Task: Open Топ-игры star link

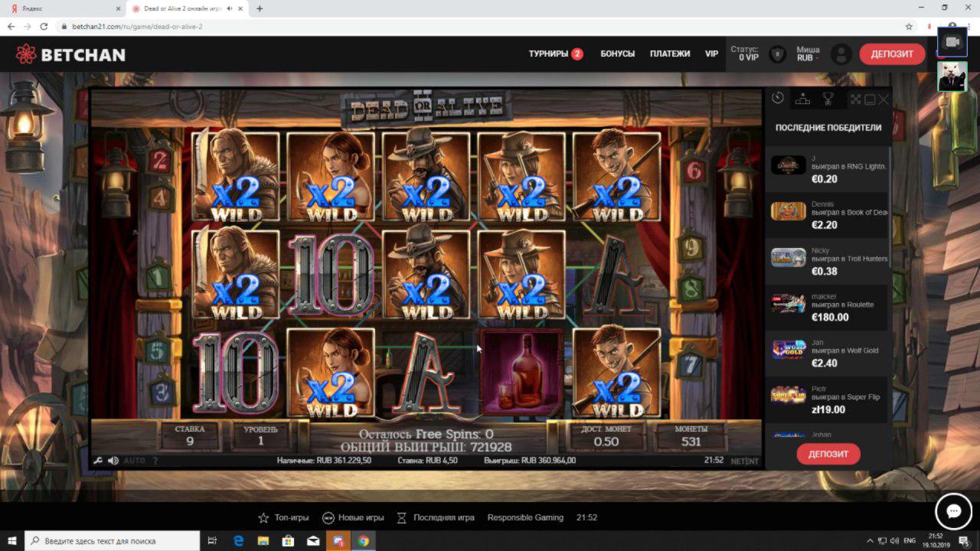Action: (283, 517)
